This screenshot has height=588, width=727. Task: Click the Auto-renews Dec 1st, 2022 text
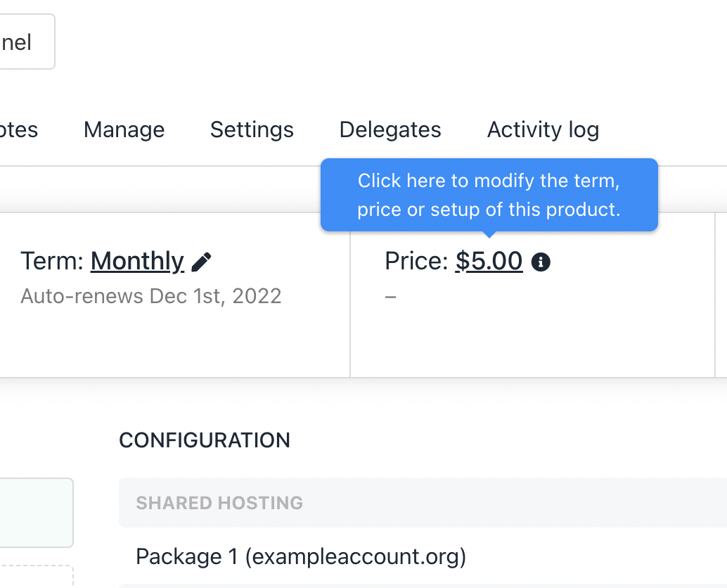coord(151,296)
